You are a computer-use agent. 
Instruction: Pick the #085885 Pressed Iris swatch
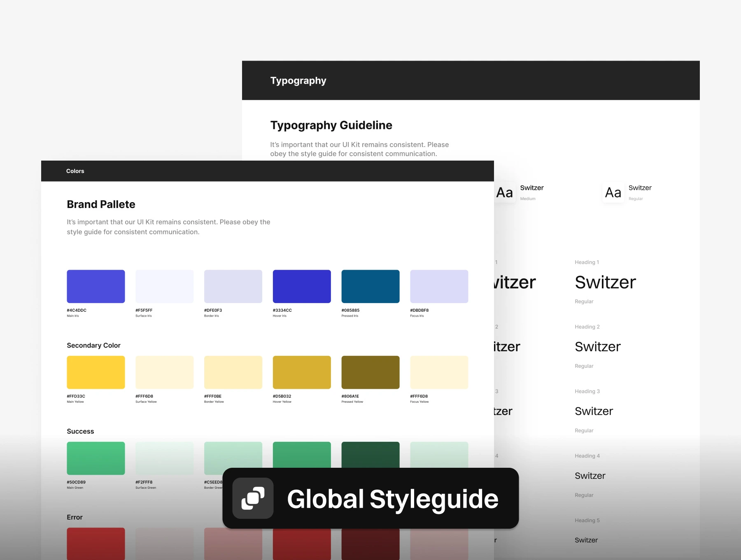[370, 287]
